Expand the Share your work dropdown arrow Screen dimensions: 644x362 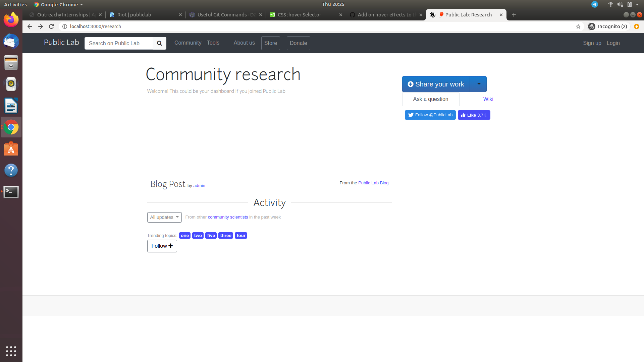pos(479,84)
